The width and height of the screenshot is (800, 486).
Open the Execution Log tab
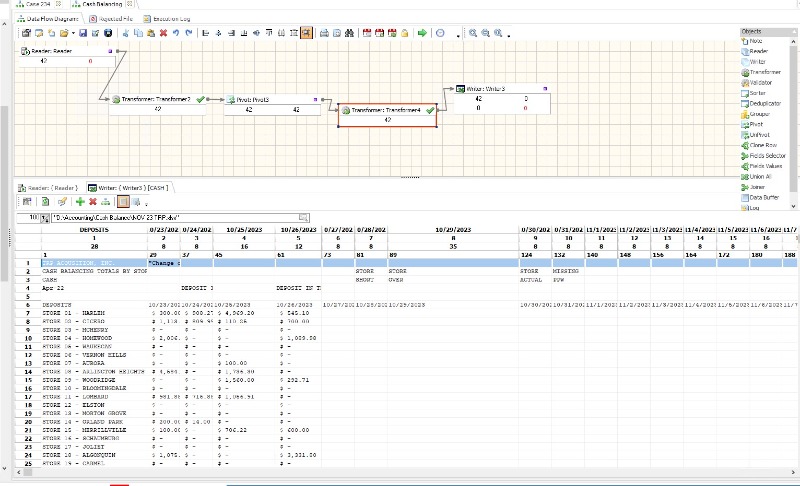(167, 19)
